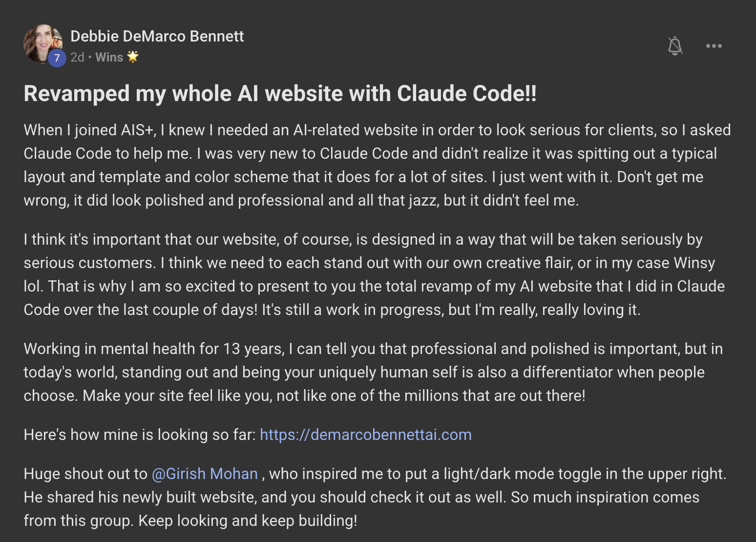
Task: Click the paragraph starting 'Working in mental health'
Action: coord(373,372)
